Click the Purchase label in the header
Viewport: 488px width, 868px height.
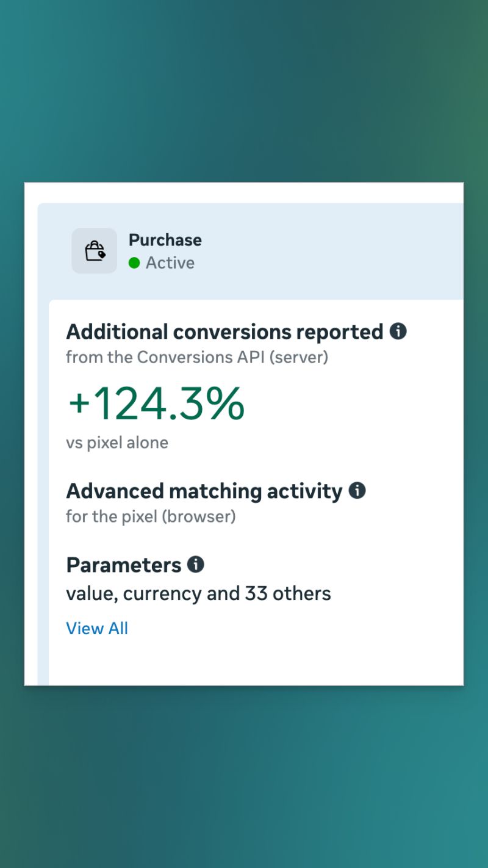[x=165, y=240]
